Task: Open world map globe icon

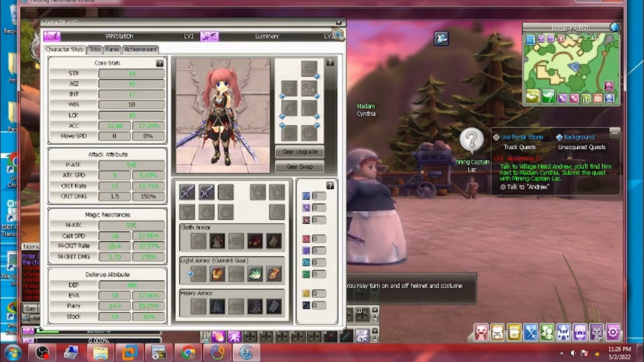Action: point(614,27)
